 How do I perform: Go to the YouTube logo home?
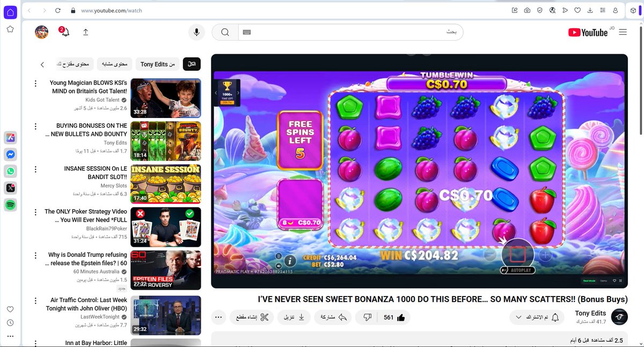[588, 32]
